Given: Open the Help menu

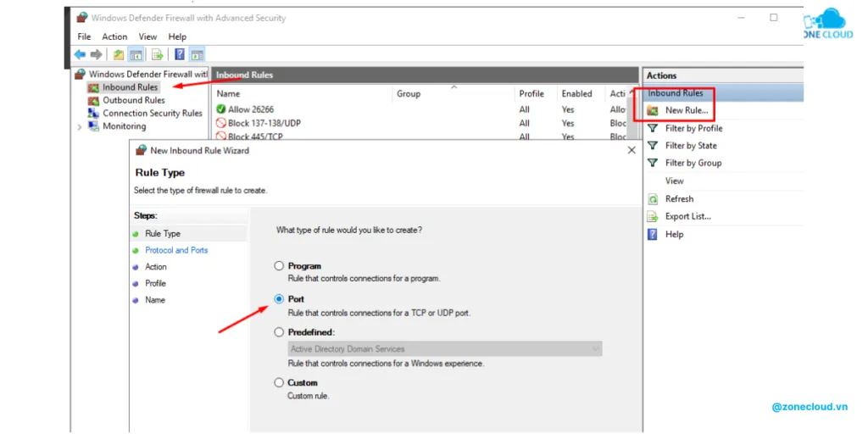Looking at the screenshot, I should tap(177, 36).
